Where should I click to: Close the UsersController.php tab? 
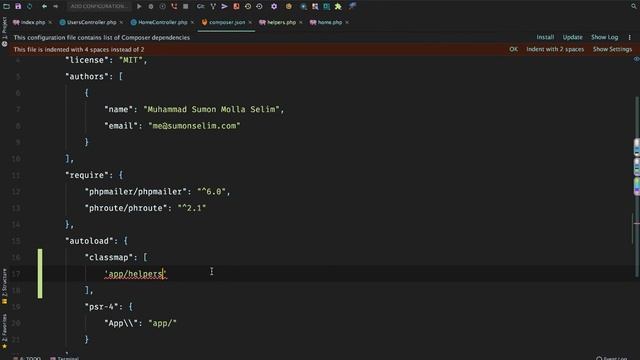[121, 22]
